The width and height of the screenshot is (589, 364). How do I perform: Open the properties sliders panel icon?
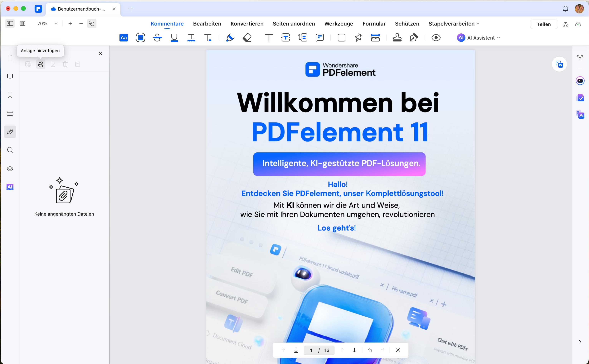(580, 57)
